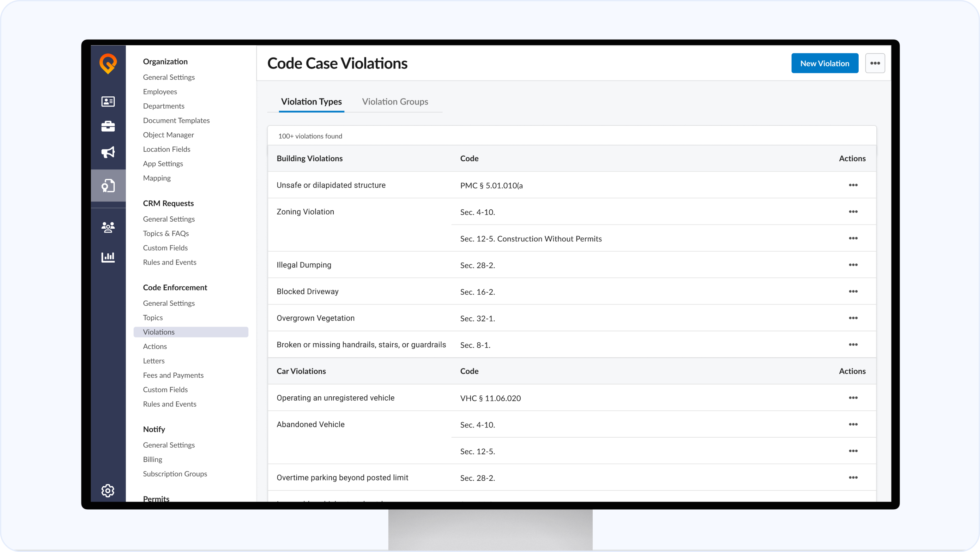
Task: Open actions menu for Operating an unregistered vehicle
Action: pyautogui.click(x=853, y=398)
